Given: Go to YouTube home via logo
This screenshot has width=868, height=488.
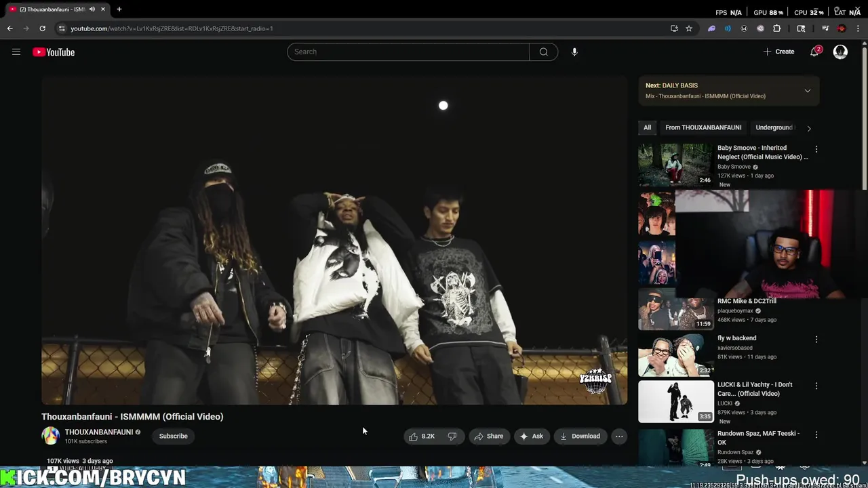Looking at the screenshot, I should pos(54,52).
